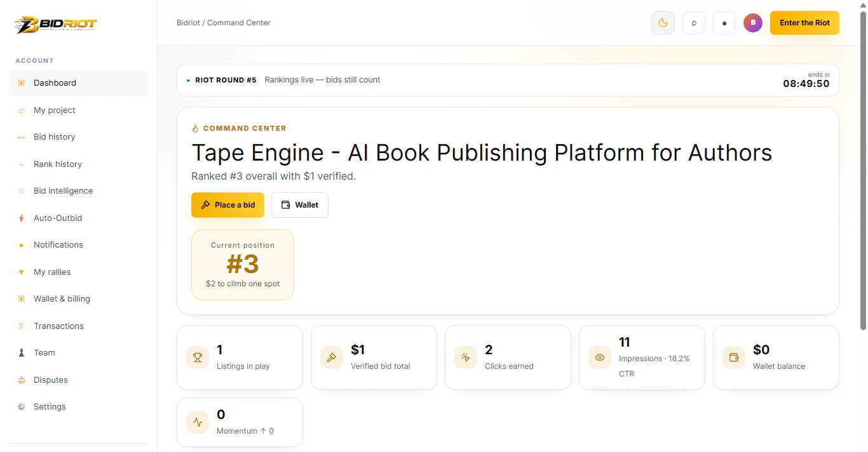This screenshot has height=452, width=868.
Task: Click the Notifications dot icon
Action: point(21,245)
